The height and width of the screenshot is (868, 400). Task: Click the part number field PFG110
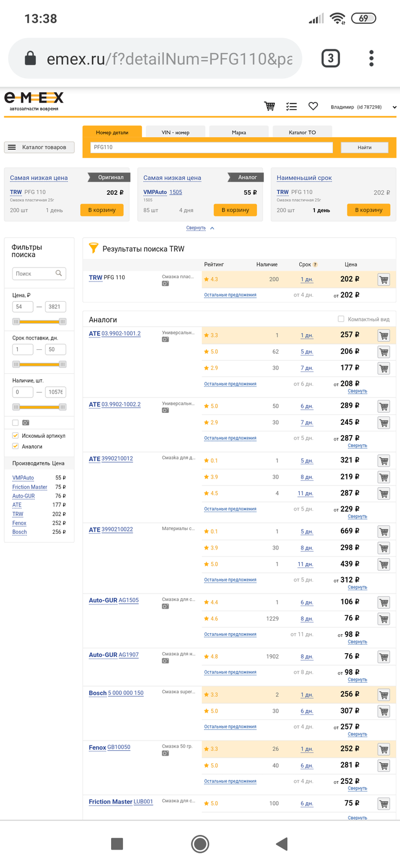(211, 147)
